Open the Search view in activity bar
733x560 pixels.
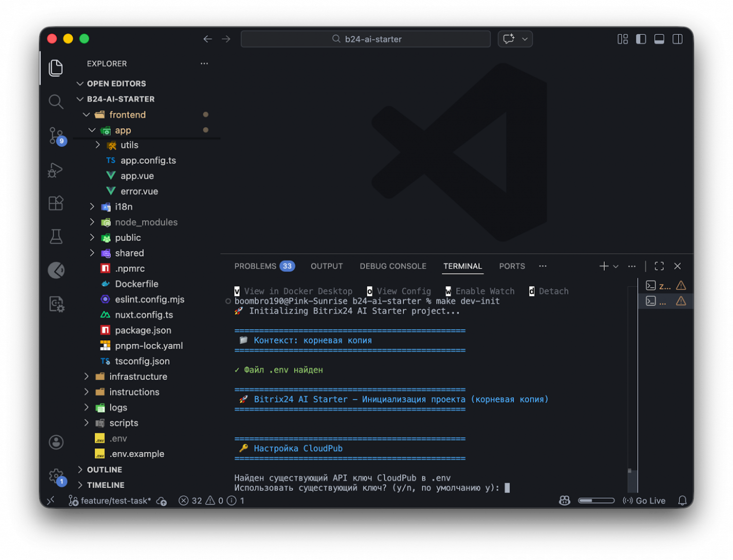point(56,101)
